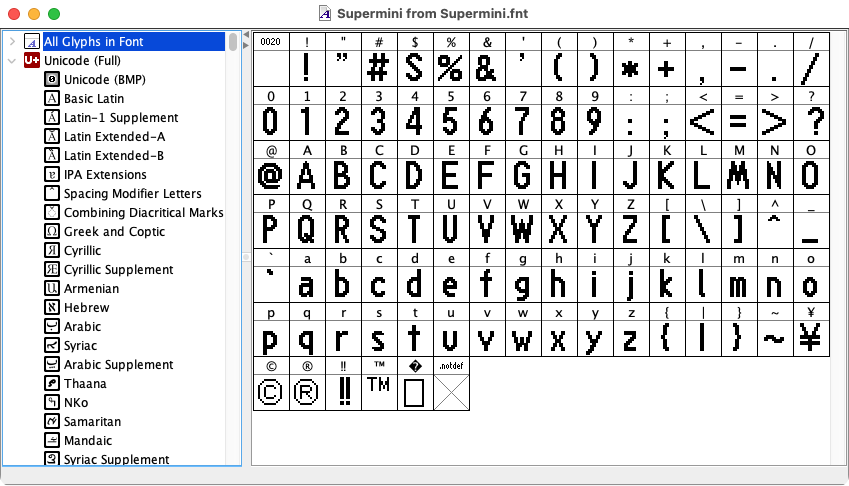The image size is (849, 486).
Task: Select the at sign @ glyph
Action: [x=271, y=168]
